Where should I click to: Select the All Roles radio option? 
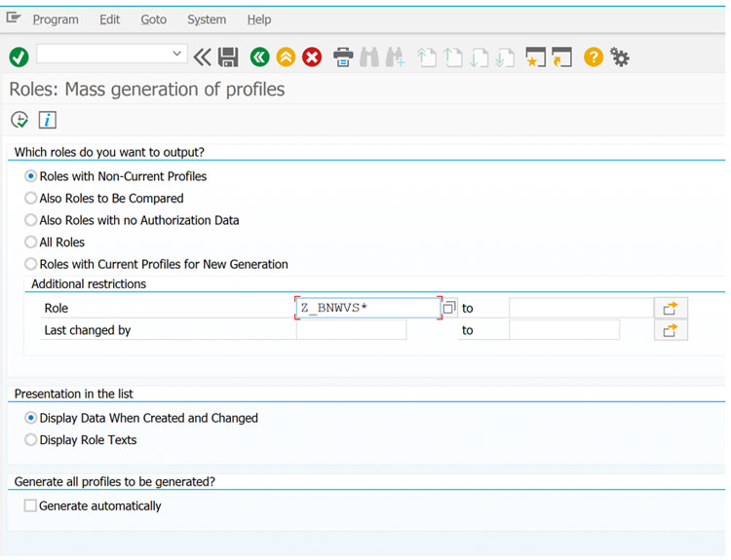click(x=31, y=243)
